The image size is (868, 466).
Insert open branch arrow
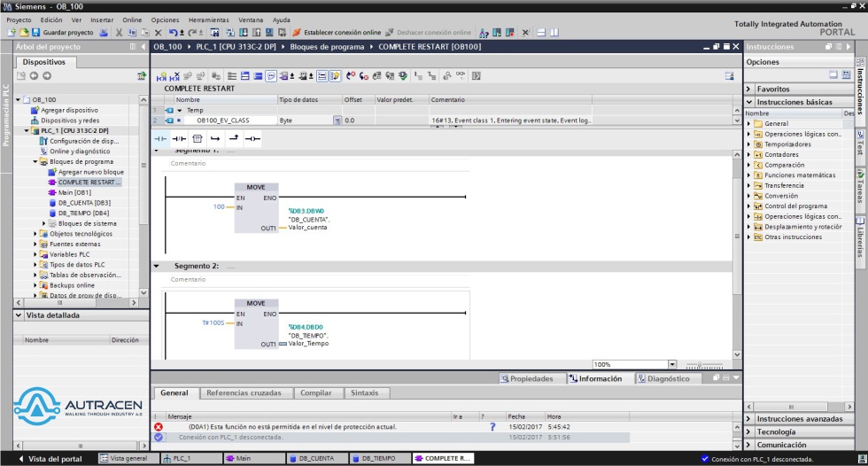point(215,138)
